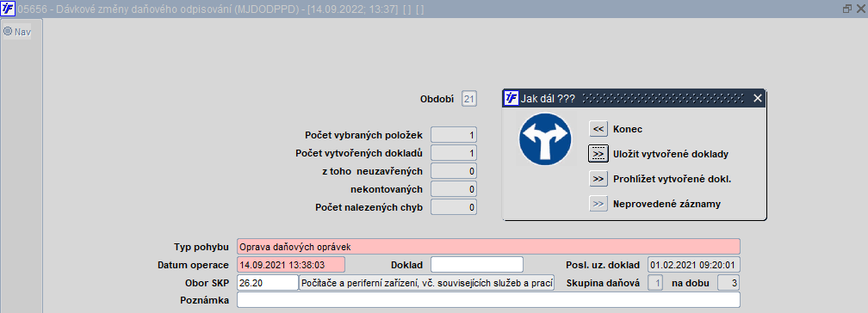Viewport: 868px width, 313px height.
Task: Click the Skupina daňová label
Action: click(604, 283)
